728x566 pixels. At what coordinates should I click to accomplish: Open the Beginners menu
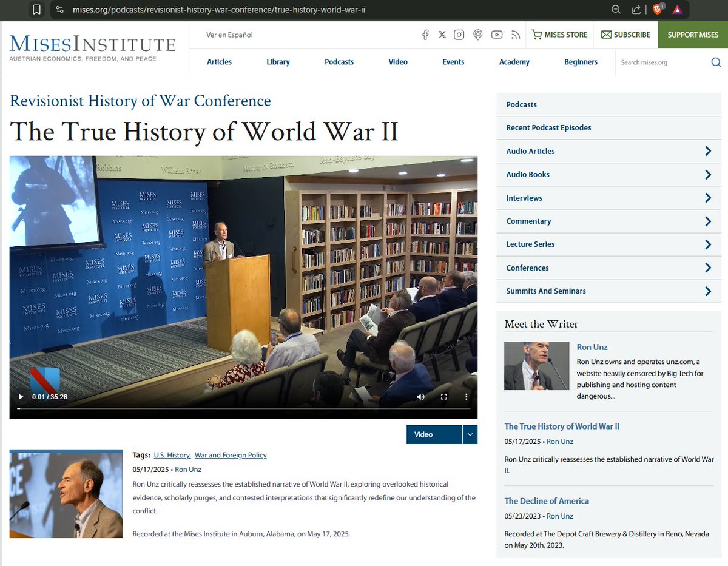[x=581, y=62]
